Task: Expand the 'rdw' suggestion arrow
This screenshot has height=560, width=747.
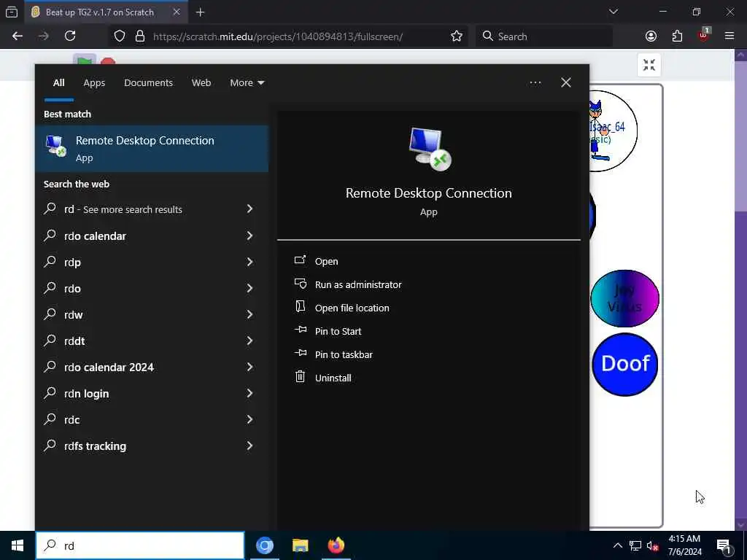Action: pos(249,314)
